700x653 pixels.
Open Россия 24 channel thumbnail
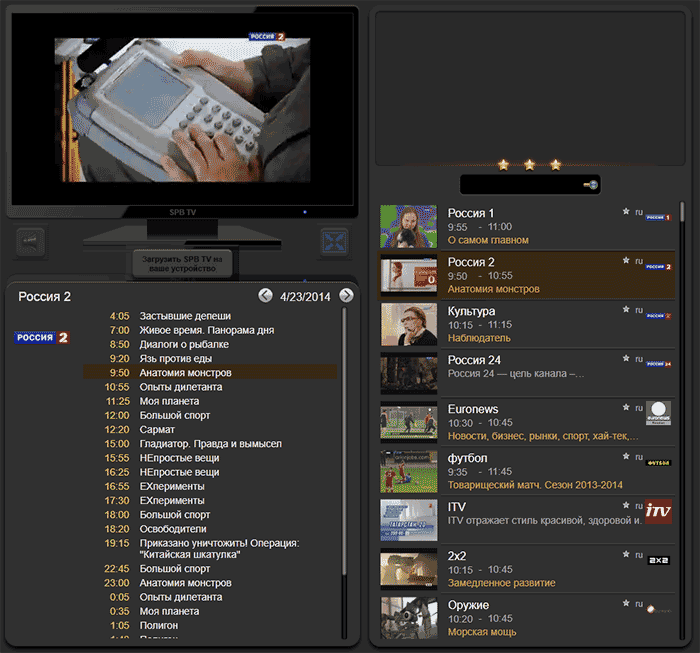408,374
